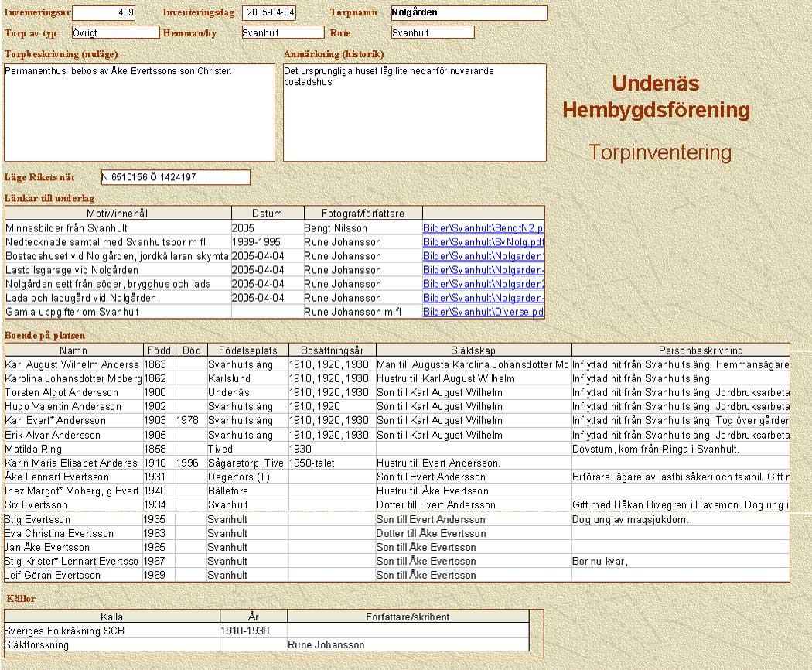Click the Släktskap column header
This screenshot has height=670, width=812.
point(473,350)
